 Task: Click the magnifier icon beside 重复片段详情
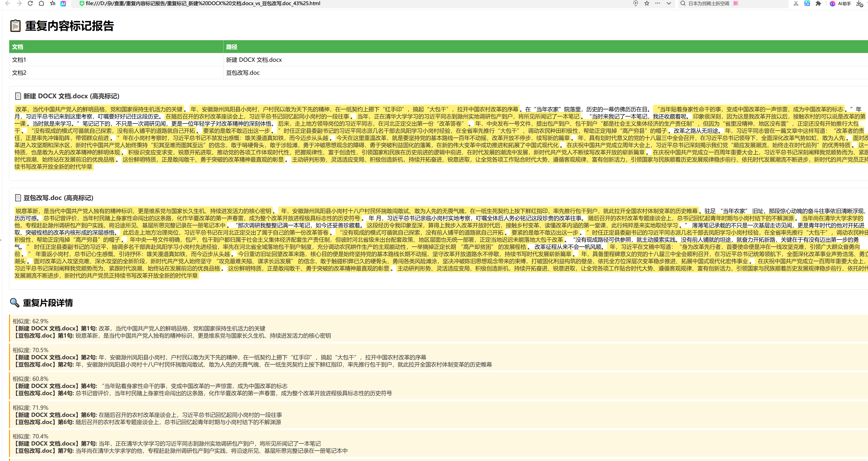point(15,302)
